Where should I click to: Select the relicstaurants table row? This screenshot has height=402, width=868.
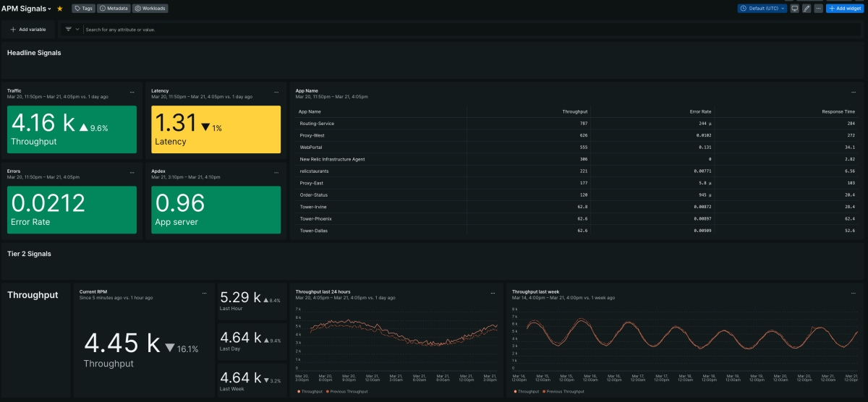(x=577, y=171)
